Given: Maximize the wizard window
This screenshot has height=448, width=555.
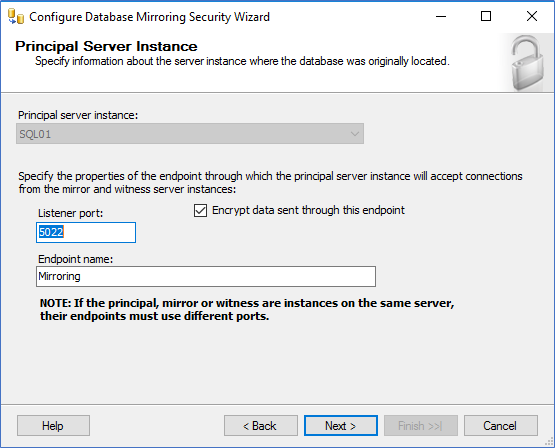Looking at the screenshot, I should pyautogui.click(x=486, y=16).
